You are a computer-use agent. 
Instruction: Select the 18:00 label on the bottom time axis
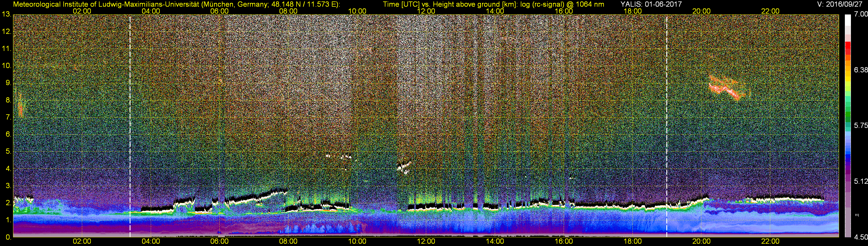click(632, 241)
